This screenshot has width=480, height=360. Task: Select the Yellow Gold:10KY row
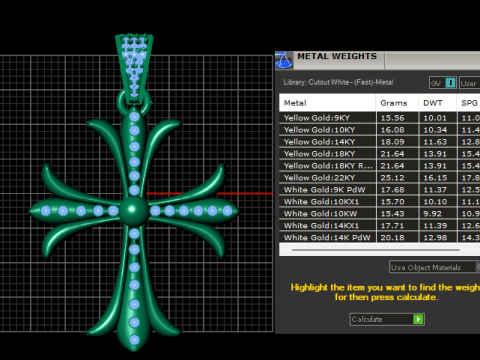(x=379, y=130)
